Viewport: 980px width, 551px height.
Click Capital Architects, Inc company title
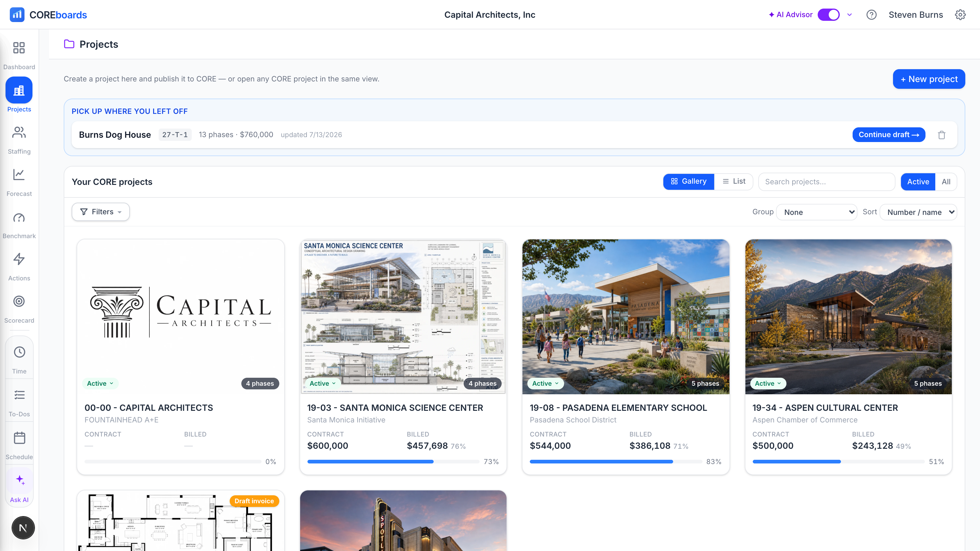click(490, 15)
